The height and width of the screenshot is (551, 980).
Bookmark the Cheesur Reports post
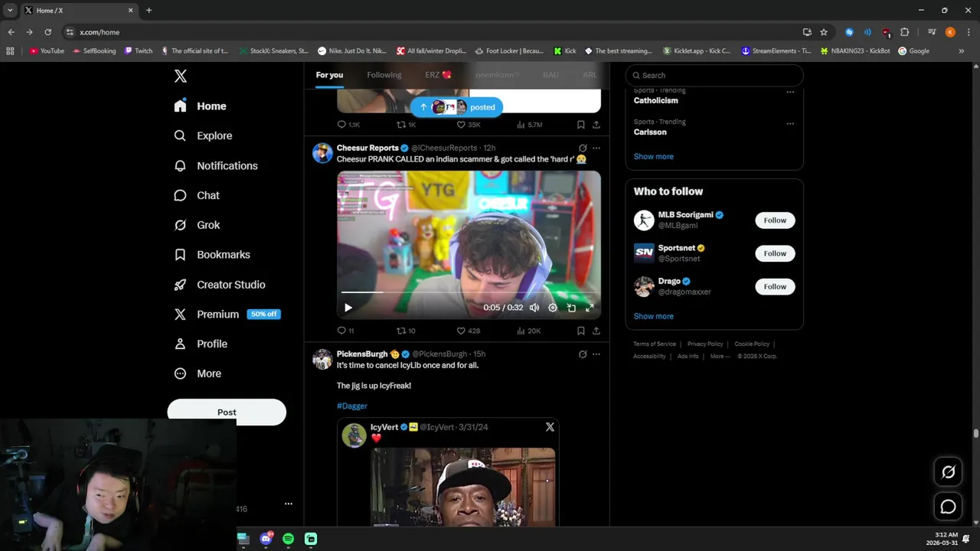(580, 331)
